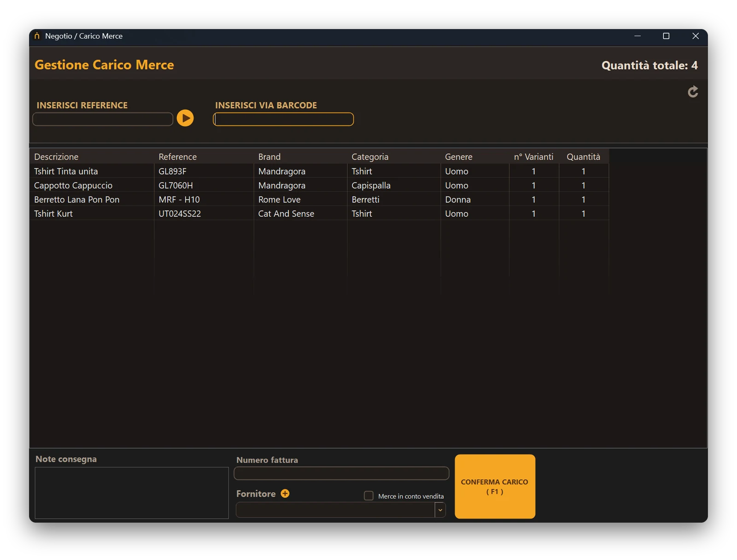Click the orange play arrow next to reference field
Screen dimensions: 737x560
[185, 118]
